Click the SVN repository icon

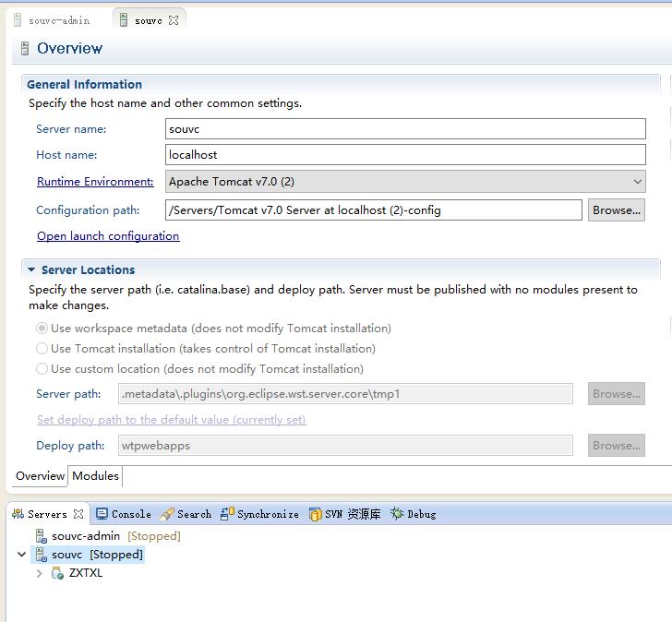pyautogui.click(x=315, y=514)
